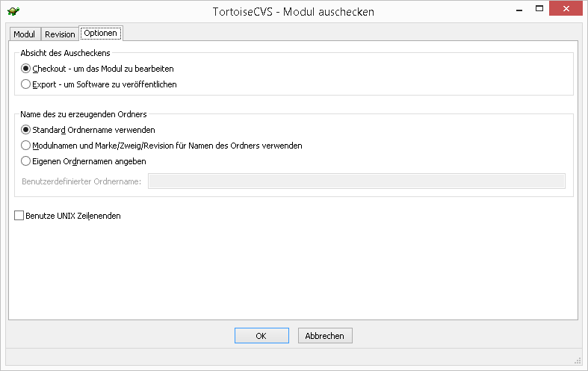The image size is (588, 371).
Task: Enable Benutze UNIX Zeilenenden checkbox
Action: [x=19, y=216]
